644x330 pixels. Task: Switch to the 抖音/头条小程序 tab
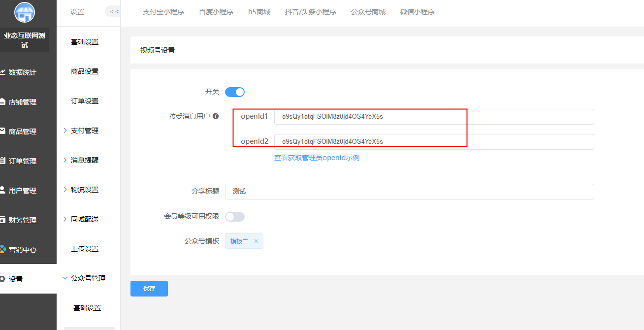311,12
